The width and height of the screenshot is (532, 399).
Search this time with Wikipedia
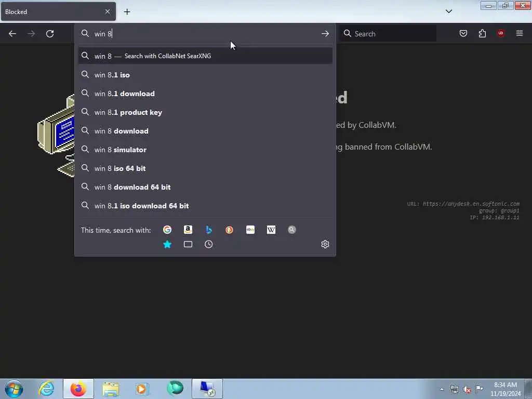coord(271,230)
